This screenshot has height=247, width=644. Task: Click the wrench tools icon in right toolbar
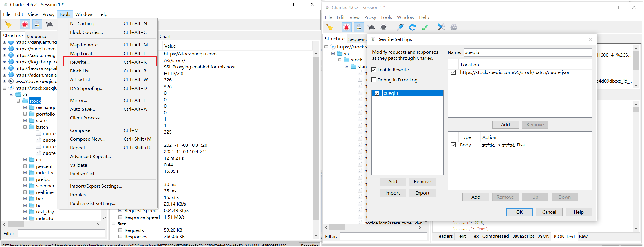pos(441,27)
